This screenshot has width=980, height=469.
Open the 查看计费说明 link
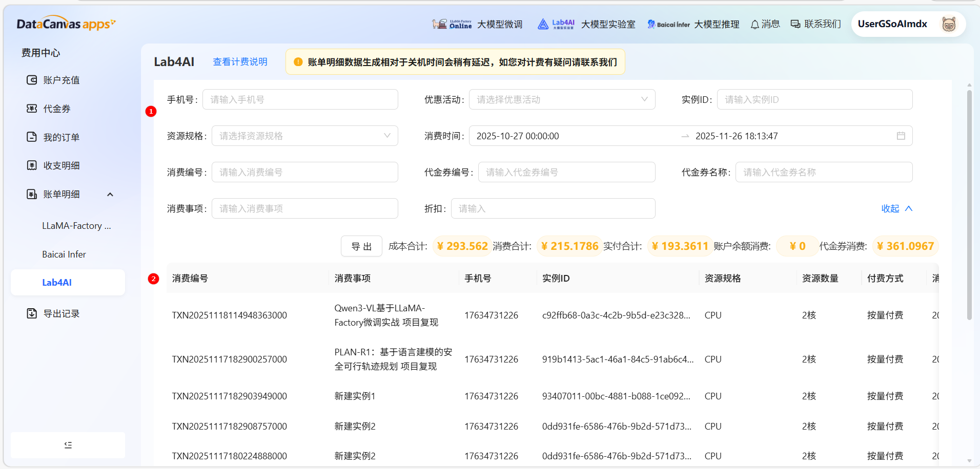tap(240, 61)
